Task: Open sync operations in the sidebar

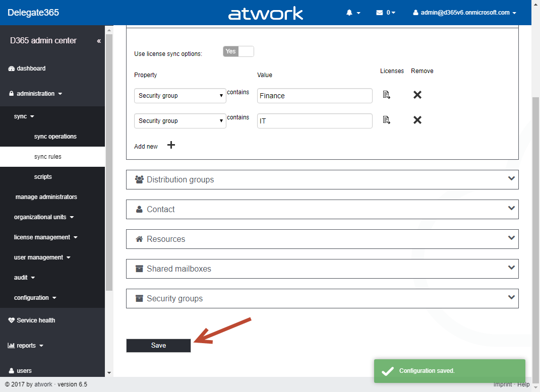Action: (55, 137)
